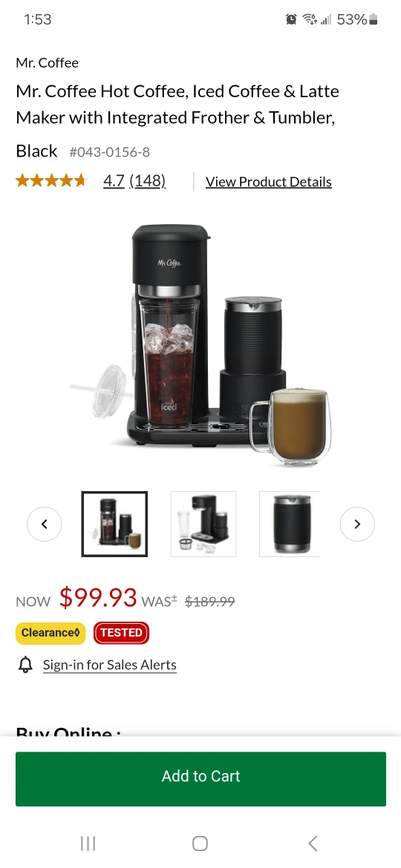Open the (148) reviews count link
Viewport: 401px width, 868px height.
pyautogui.click(x=148, y=180)
